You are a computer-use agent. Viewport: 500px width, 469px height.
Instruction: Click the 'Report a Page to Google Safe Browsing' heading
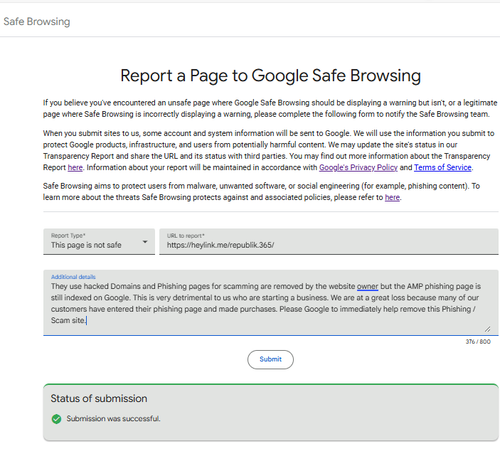(x=270, y=76)
